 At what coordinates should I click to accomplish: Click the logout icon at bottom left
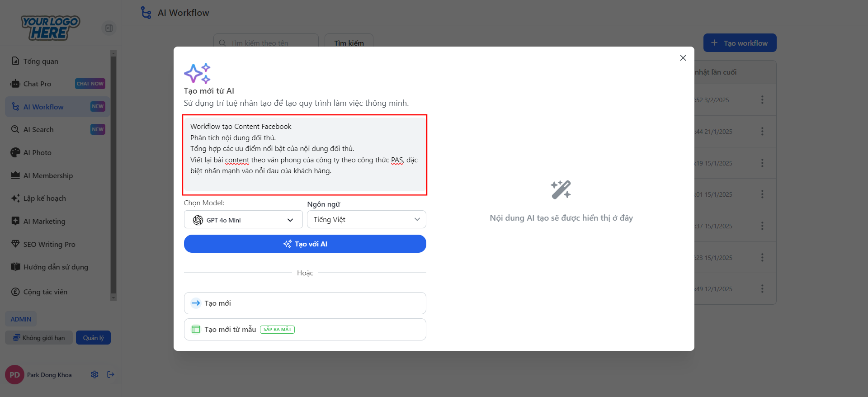[x=111, y=374]
